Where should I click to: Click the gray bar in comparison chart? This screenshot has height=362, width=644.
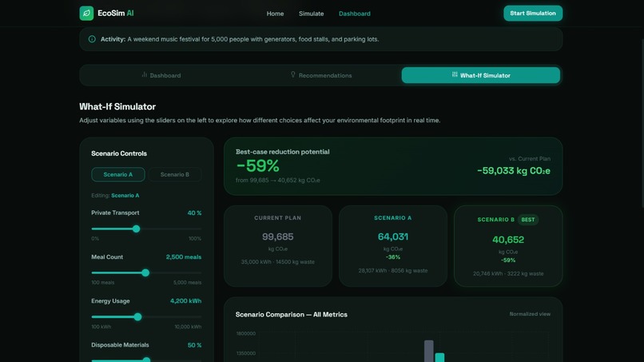click(x=429, y=351)
